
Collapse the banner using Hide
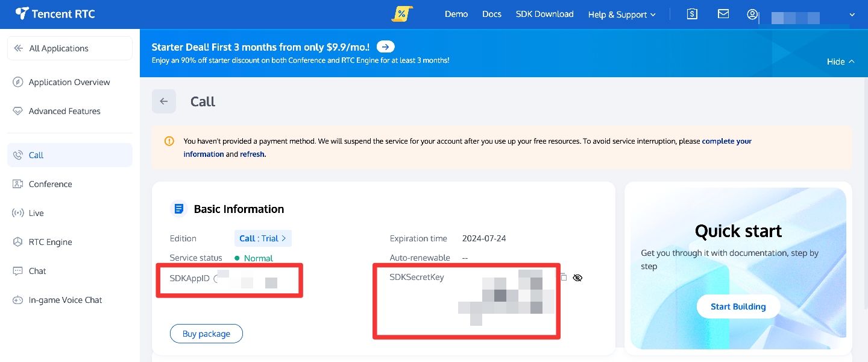(x=840, y=62)
